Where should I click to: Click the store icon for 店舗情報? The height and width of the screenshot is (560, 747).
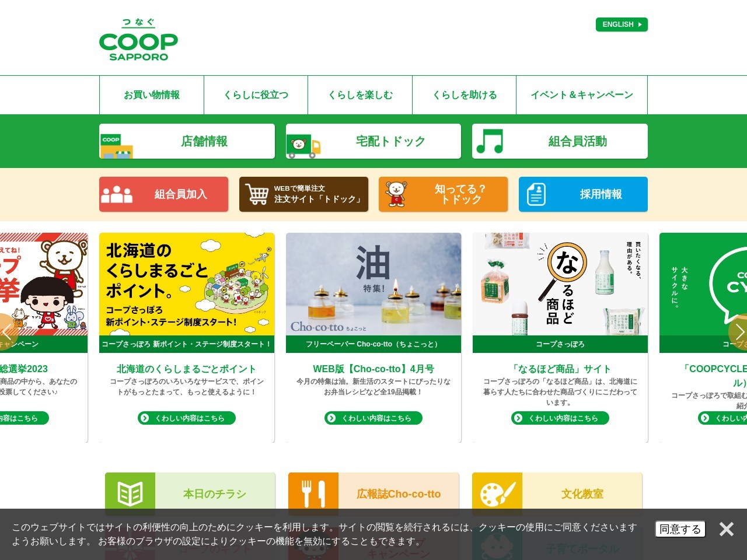116,146
